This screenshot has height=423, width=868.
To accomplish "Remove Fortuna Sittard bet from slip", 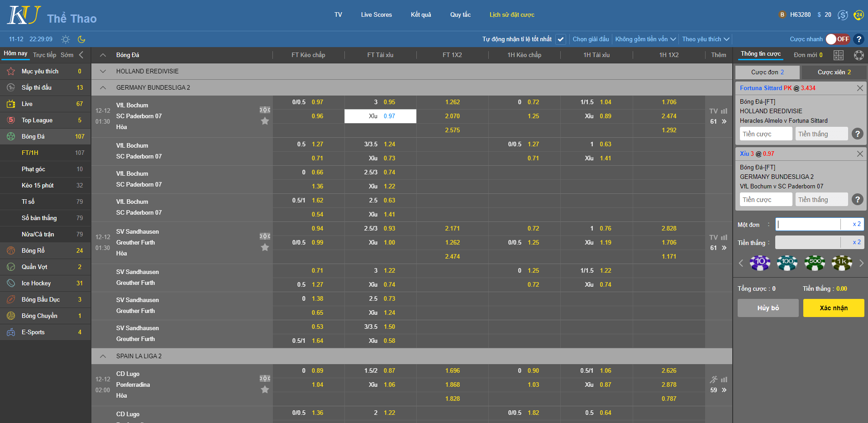I will pos(860,88).
